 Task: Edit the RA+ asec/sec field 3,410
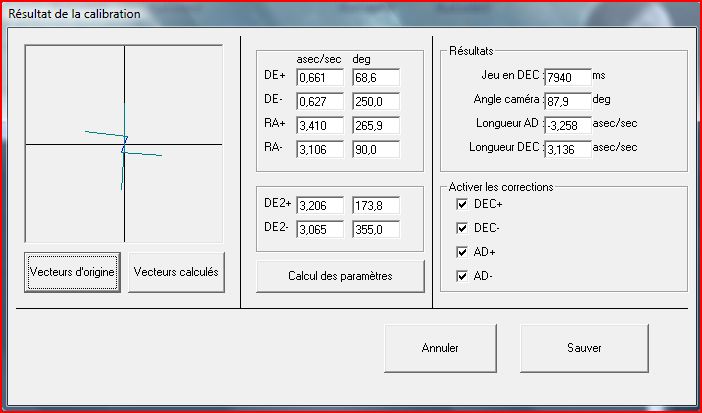tap(320, 125)
